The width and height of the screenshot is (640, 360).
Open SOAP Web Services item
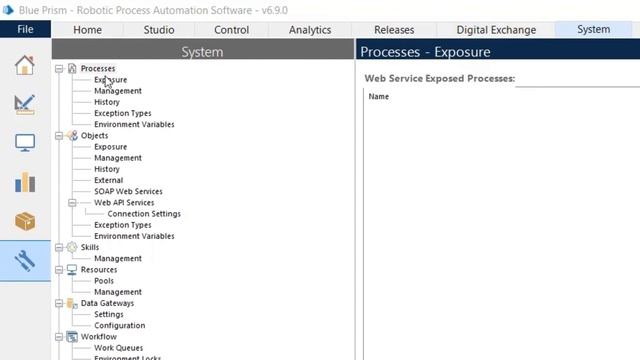click(128, 191)
